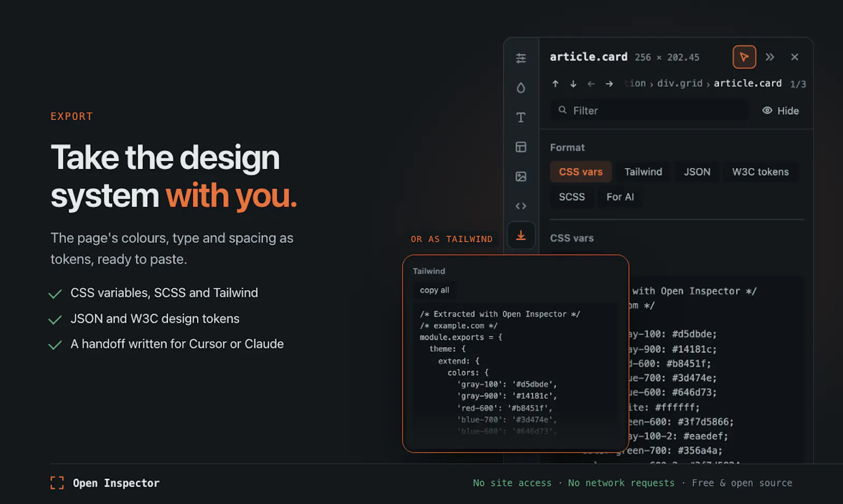Open the layout sidebar icon

click(x=521, y=147)
